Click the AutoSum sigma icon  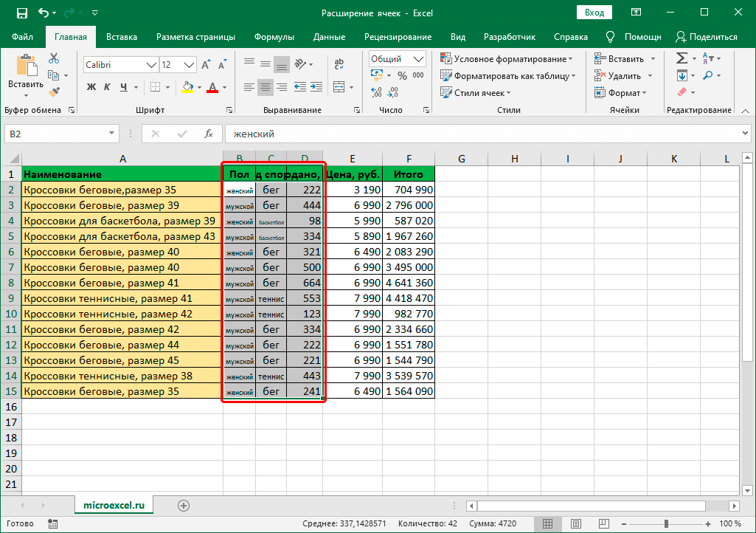682,58
